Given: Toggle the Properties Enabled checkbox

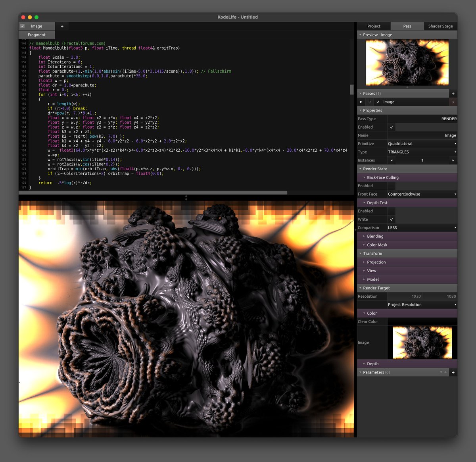Looking at the screenshot, I should 392,127.
